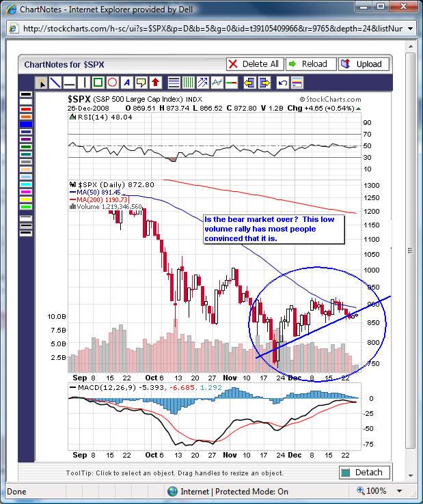
Task: Select the diagonal trend line tool
Action: tap(55, 83)
